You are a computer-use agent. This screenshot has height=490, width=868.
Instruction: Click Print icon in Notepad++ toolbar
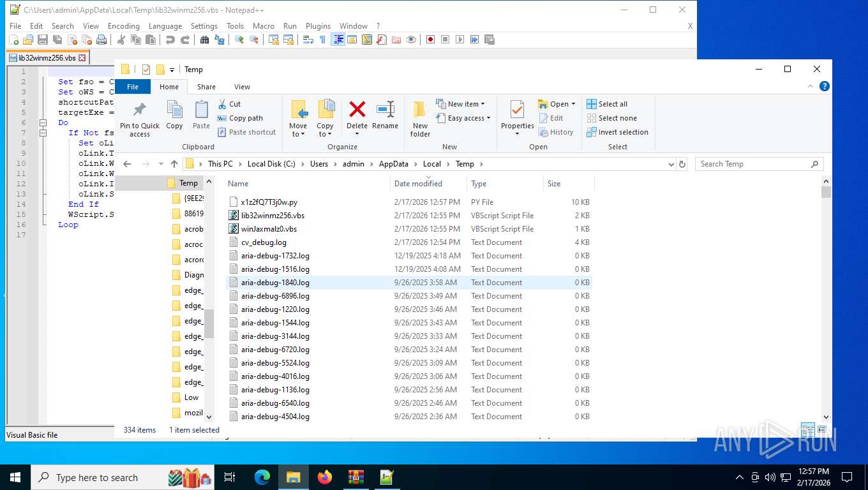(x=101, y=40)
